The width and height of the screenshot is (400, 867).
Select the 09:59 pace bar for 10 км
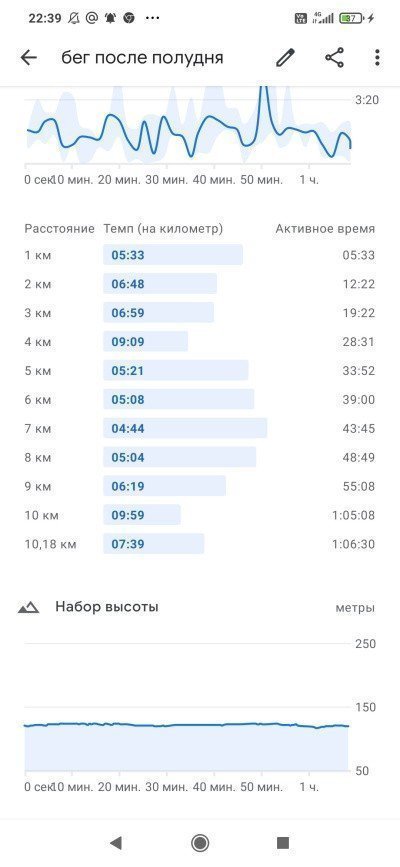(x=142, y=515)
